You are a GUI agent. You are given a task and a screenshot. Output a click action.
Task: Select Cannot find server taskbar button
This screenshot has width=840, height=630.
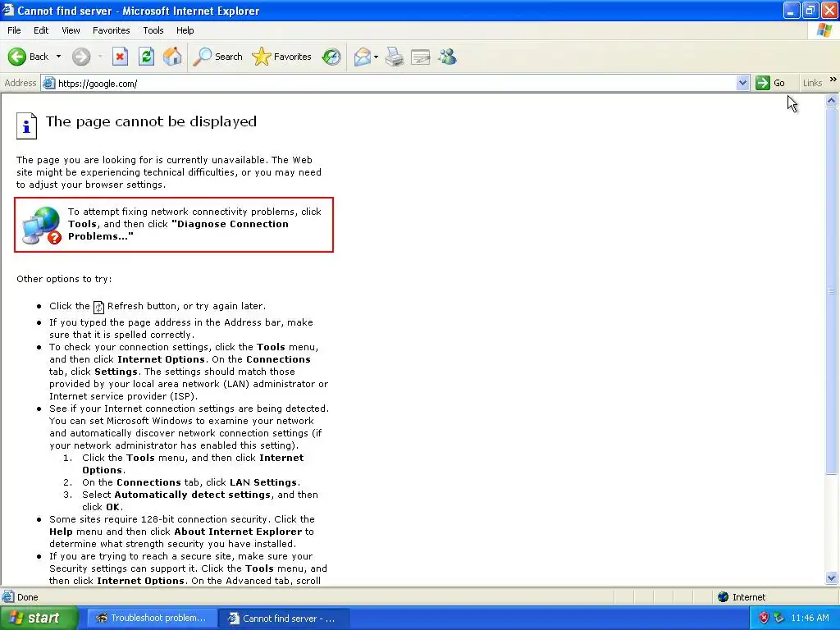point(284,619)
